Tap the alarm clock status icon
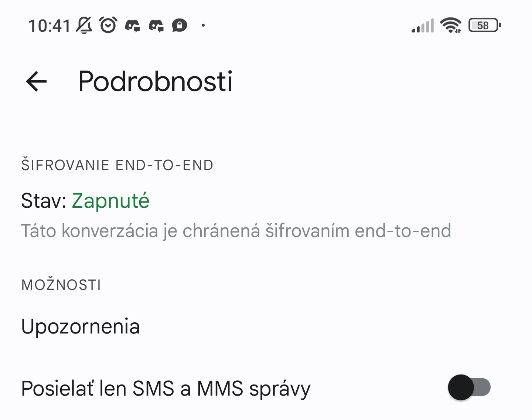 pos(108,25)
